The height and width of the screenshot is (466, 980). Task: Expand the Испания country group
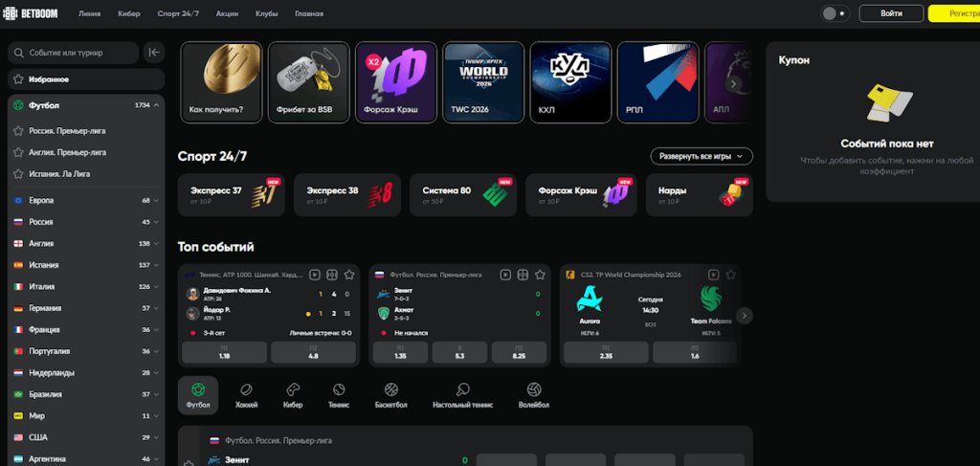156,265
